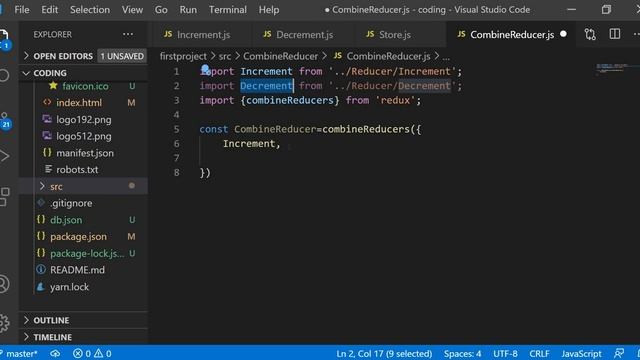The width and height of the screenshot is (640, 360).
Task: Click the unsaved dot on CombineReducer.js tab
Action: [x=563, y=34]
